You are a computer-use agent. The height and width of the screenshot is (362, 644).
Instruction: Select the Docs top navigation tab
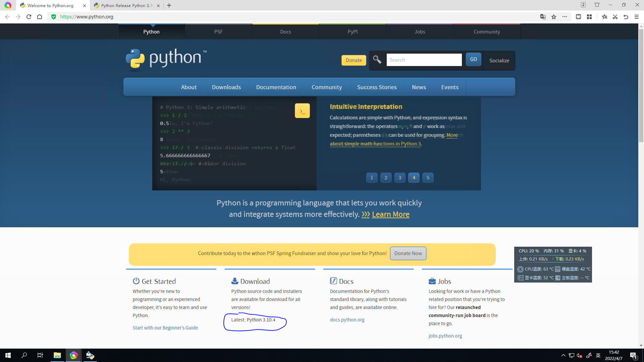[285, 32]
